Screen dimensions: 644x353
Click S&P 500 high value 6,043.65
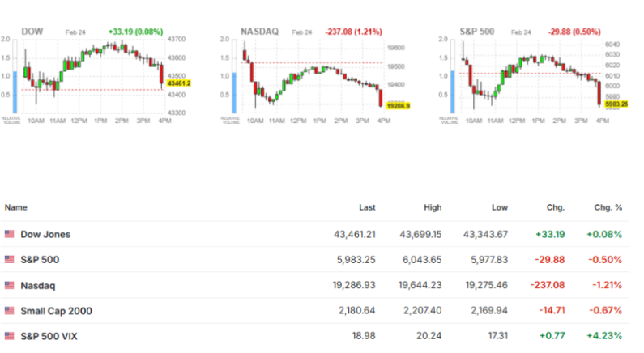pos(422,260)
